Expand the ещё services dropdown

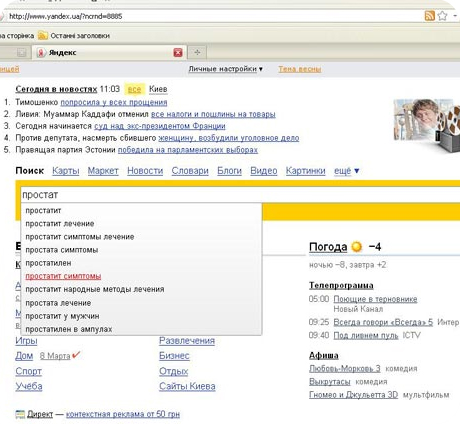346,171
